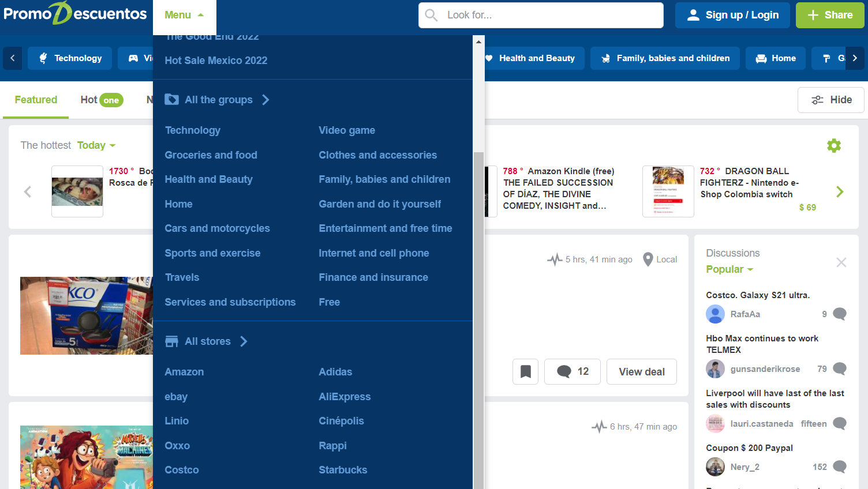Expand All stores list

tap(206, 341)
